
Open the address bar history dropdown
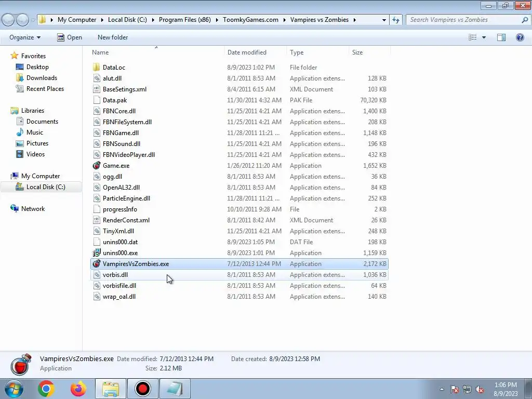tap(384, 20)
